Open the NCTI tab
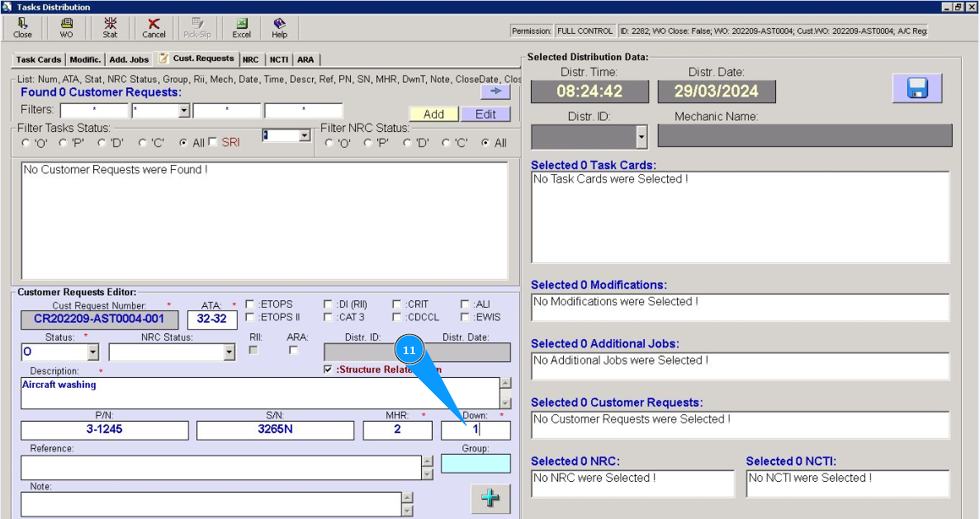 point(278,59)
